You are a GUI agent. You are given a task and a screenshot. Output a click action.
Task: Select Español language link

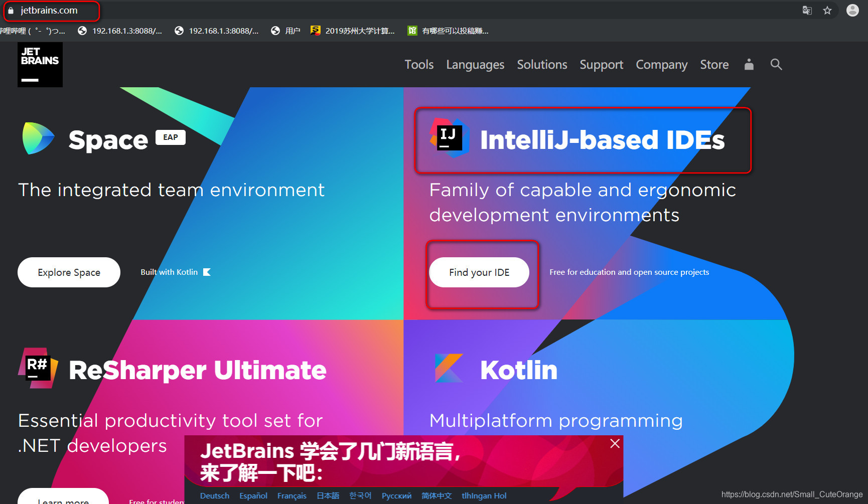(253, 495)
